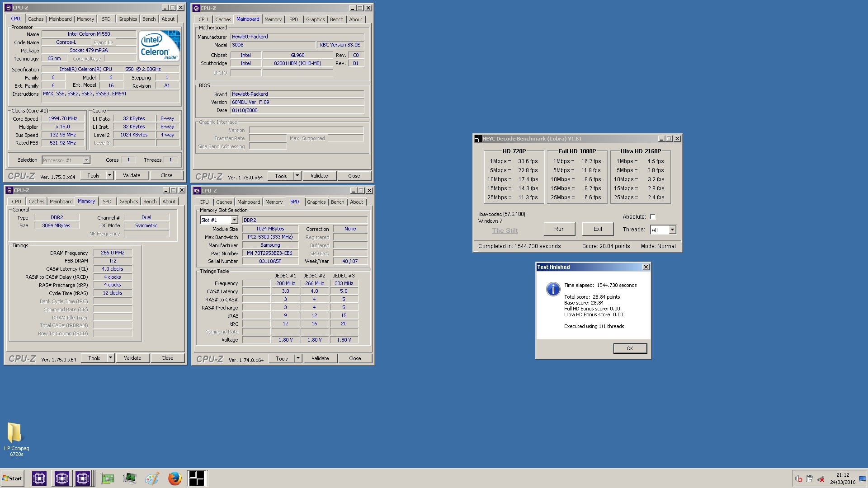
Task: Switch to SPD tab in the Memory window
Action: [x=107, y=202]
